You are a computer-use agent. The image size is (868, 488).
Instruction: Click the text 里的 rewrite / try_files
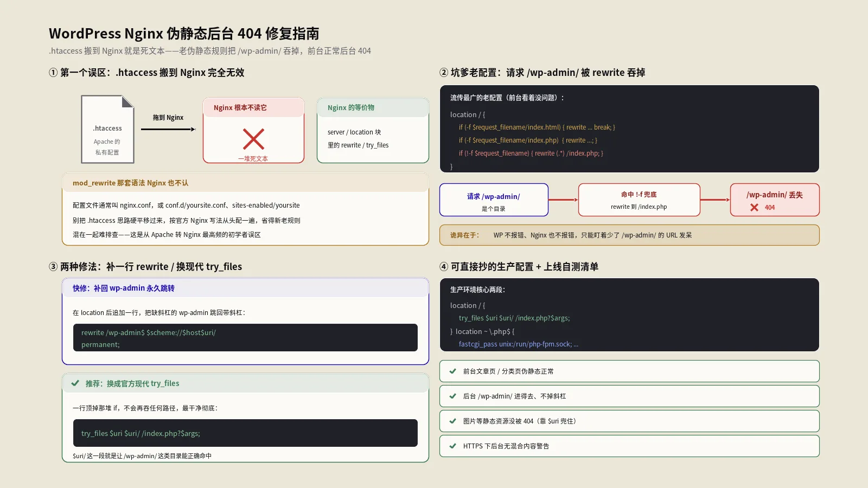click(358, 145)
